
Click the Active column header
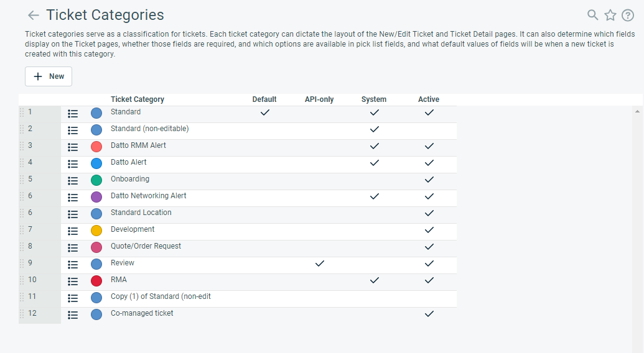coord(429,99)
